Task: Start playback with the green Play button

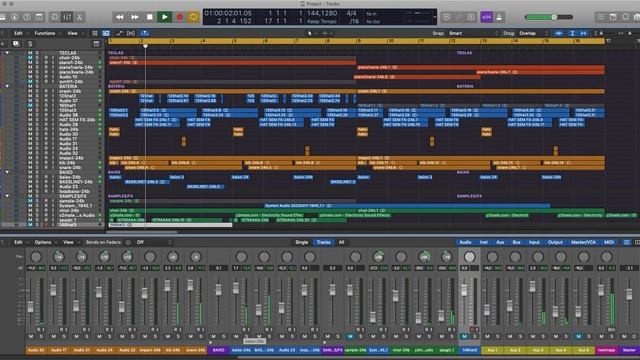Action: [164, 17]
